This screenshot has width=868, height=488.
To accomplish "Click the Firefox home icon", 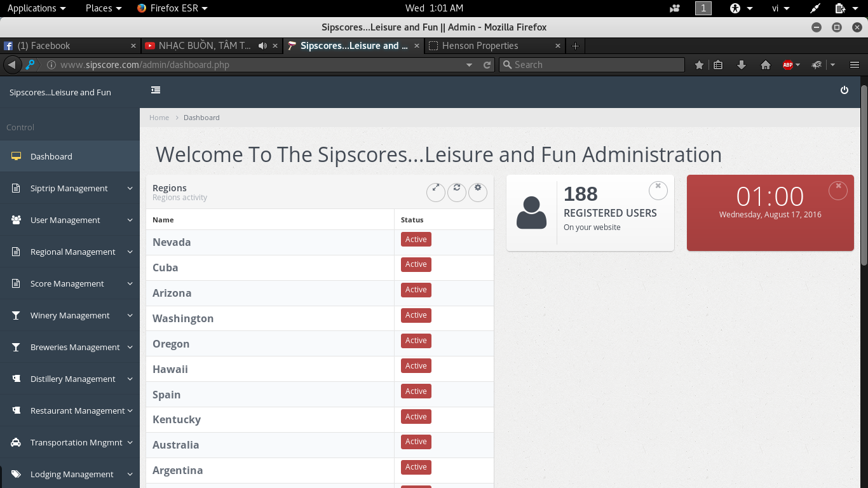I will [x=766, y=64].
